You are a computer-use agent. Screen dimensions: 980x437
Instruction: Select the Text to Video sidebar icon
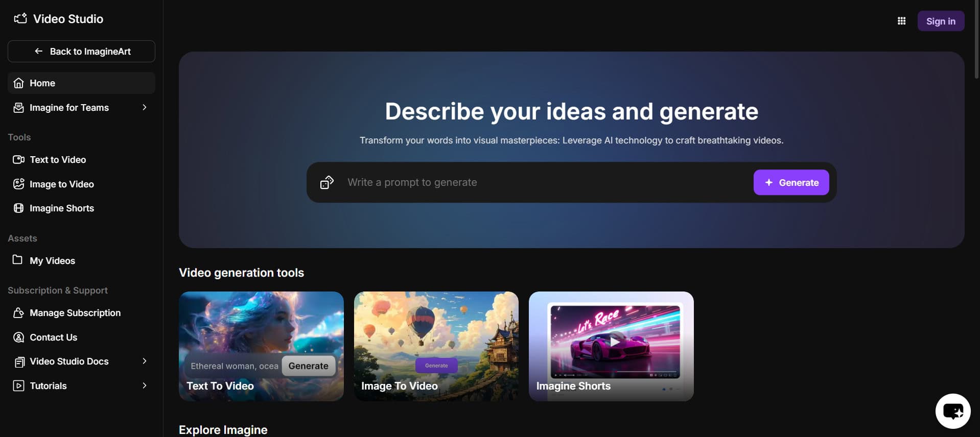[18, 159]
